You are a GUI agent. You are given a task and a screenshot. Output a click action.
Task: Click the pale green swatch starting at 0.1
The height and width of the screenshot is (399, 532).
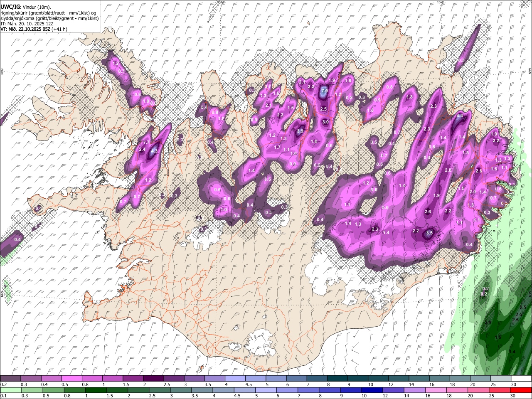(10, 390)
